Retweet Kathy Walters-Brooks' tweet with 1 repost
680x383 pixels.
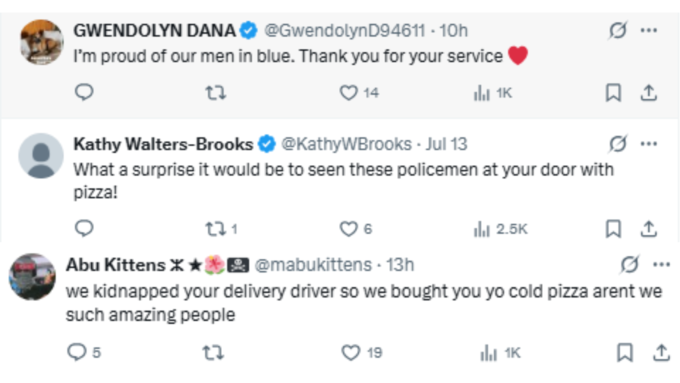pos(221,229)
